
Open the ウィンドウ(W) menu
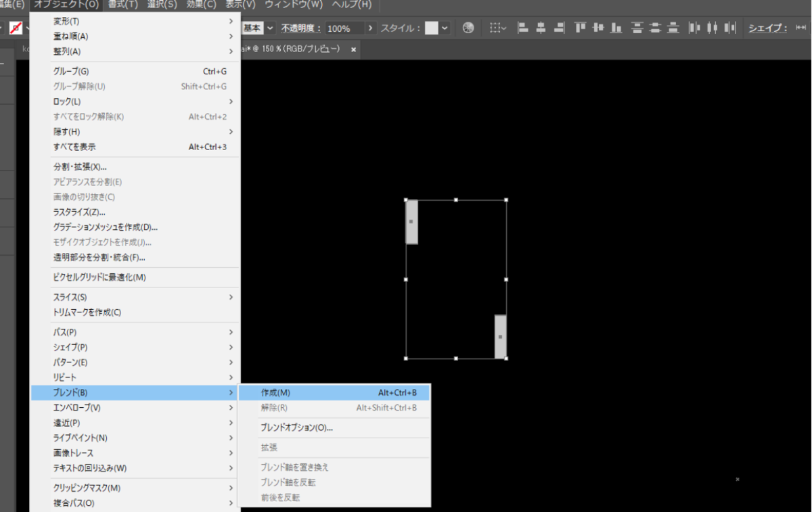coord(294,5)
